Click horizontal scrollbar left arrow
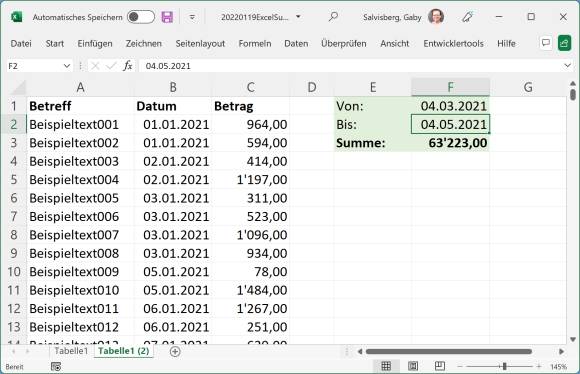This screenshot has width=580, height=374. pos(360,351)
